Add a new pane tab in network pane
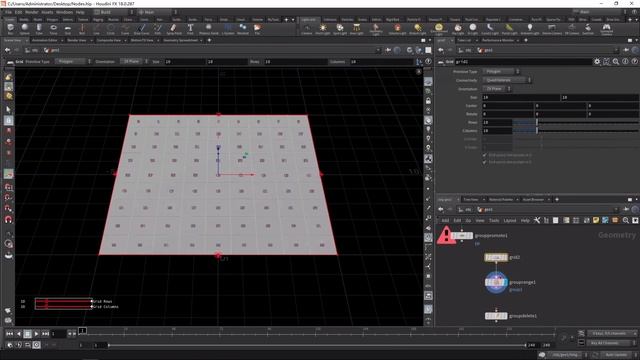This screenshot has height=360, width=640. point(557,199)
